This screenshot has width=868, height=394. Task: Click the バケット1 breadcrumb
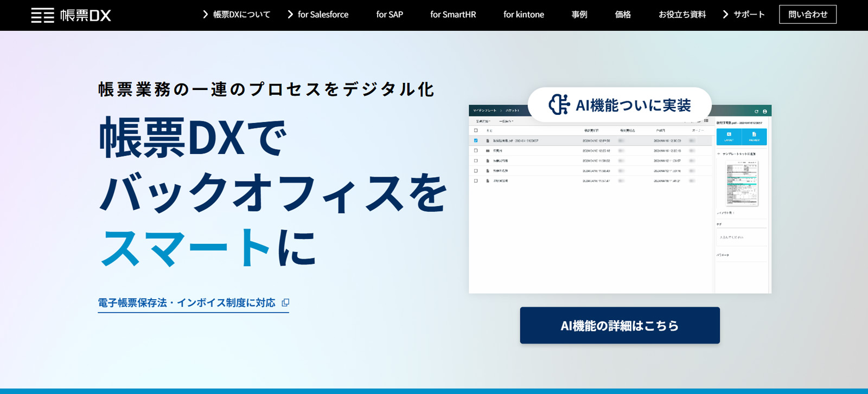click(513, 111)
